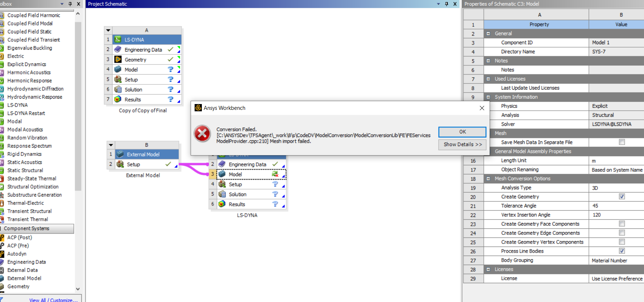Click the failed status icon on Model cell

pos(275,174)
